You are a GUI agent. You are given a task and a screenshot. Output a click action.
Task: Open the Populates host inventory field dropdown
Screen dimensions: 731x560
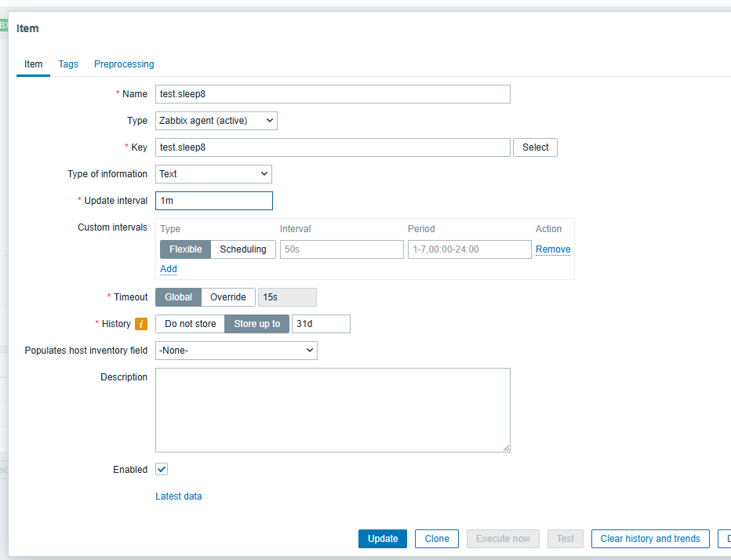pyautogui.click(x=236, y=351)
